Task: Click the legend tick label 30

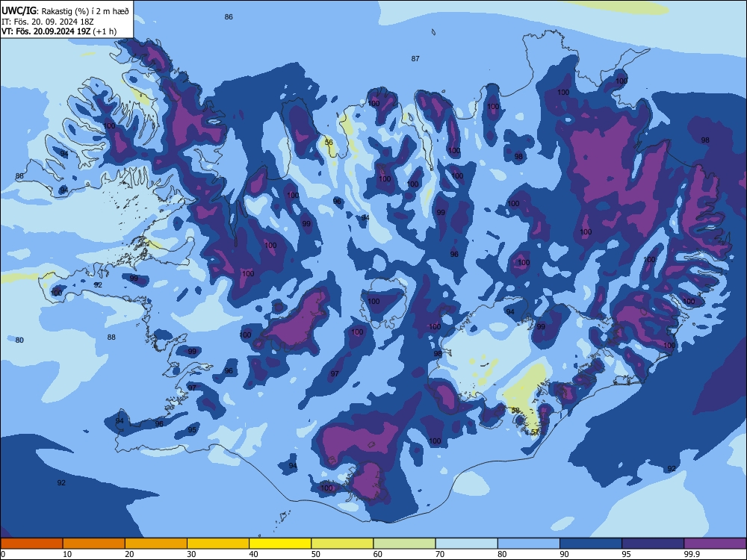Action: 191,554
